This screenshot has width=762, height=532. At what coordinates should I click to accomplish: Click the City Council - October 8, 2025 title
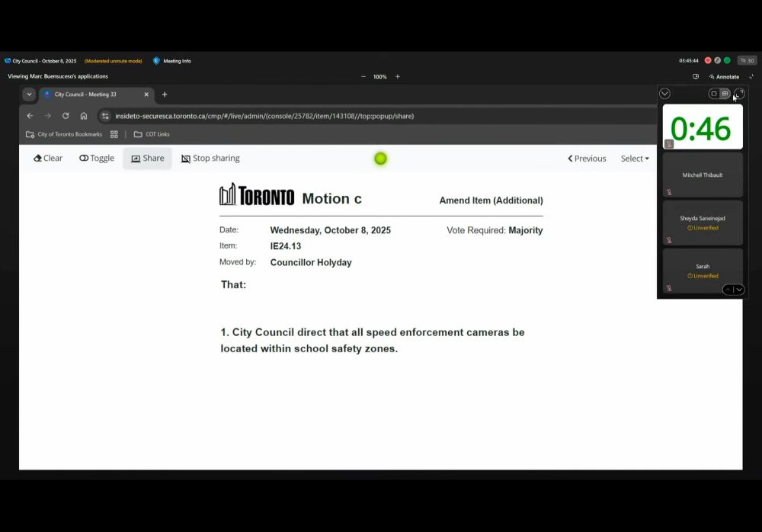44,61
